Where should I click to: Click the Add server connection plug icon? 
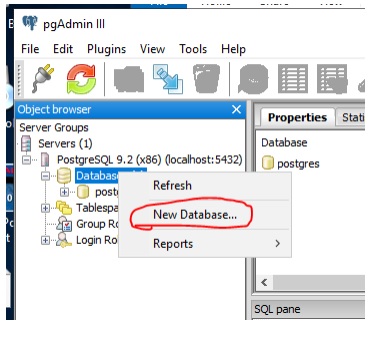point(43,79)
